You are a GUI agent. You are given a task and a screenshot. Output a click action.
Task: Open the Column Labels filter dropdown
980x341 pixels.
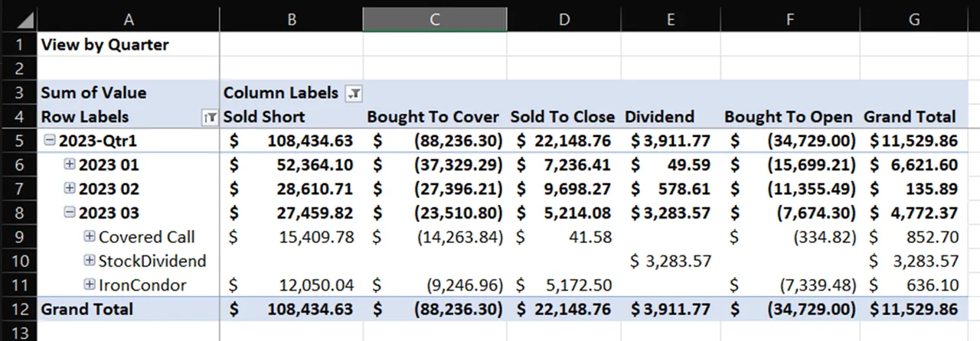tap(353, 93)
